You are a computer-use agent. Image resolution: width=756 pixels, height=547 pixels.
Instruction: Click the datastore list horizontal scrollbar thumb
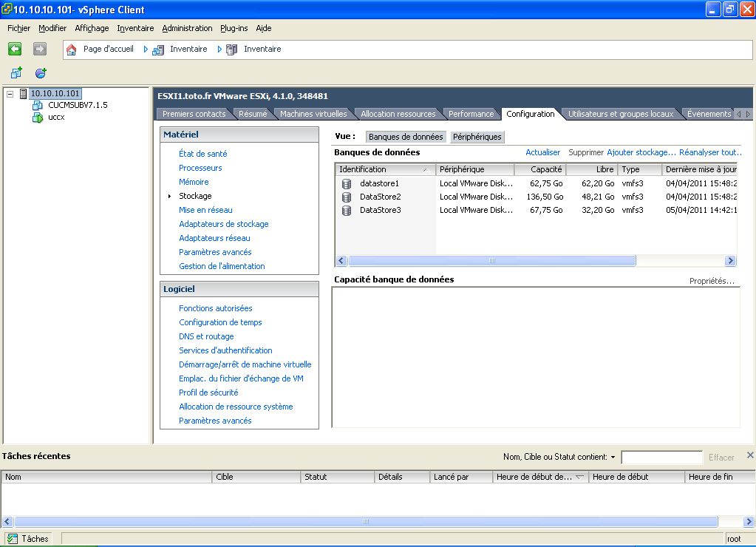click(491, 261)
